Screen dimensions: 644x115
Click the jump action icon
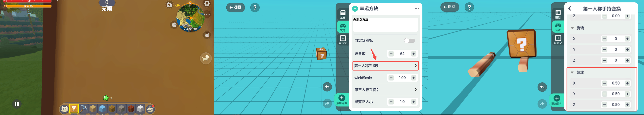206,58
